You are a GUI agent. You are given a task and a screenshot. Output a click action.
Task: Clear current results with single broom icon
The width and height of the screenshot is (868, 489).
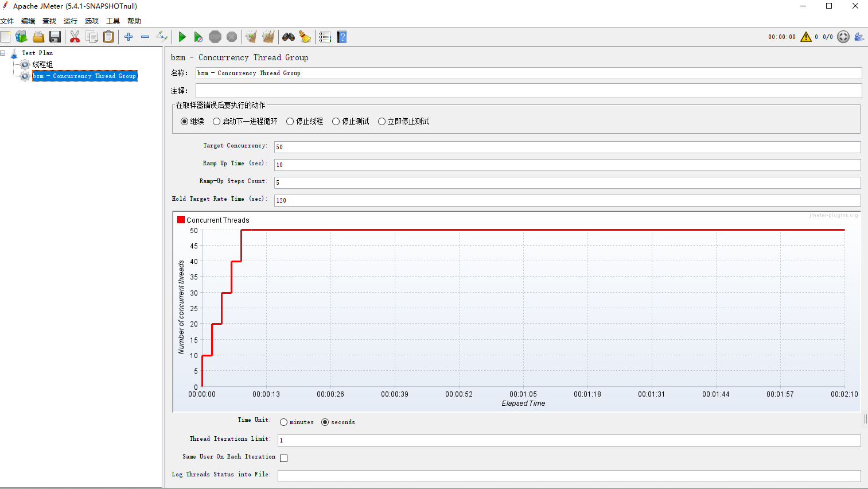click(x=251, y=37)
